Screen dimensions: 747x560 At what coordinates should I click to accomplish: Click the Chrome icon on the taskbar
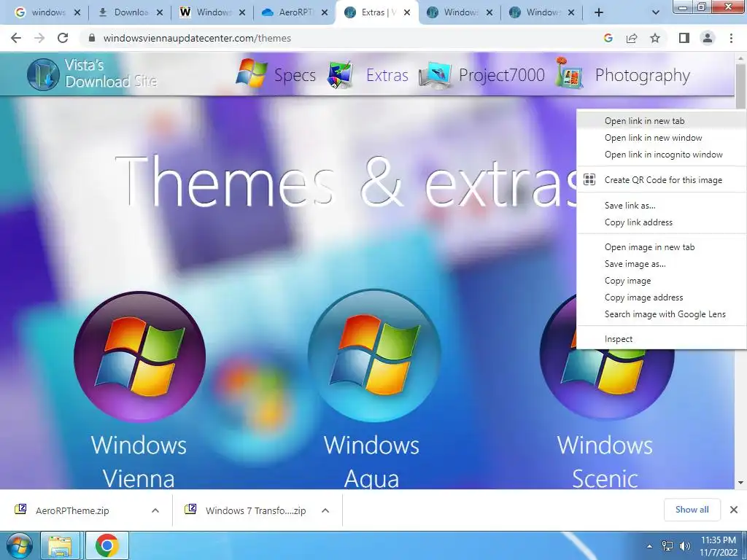point(107,545)
